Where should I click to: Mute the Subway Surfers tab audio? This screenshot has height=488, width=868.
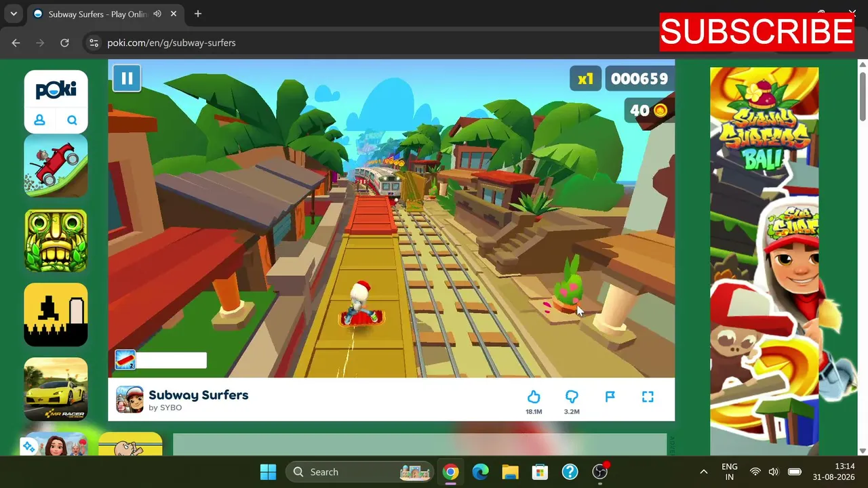(x=157, y=14)
